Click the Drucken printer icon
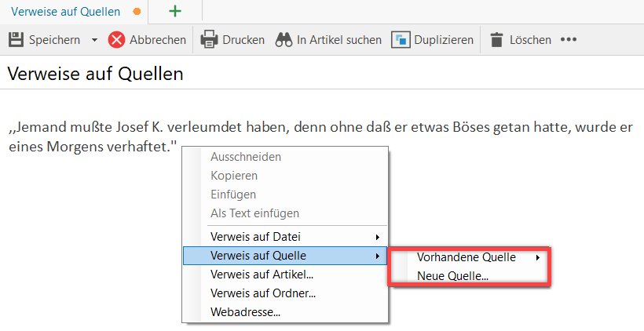This screenshot has width=644, height=331. [x=209, y=39]
